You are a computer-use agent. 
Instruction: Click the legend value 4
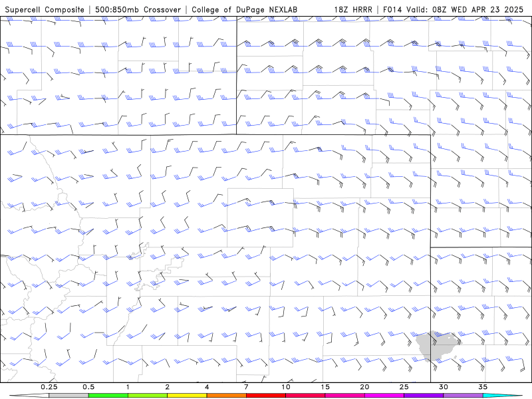207,387
